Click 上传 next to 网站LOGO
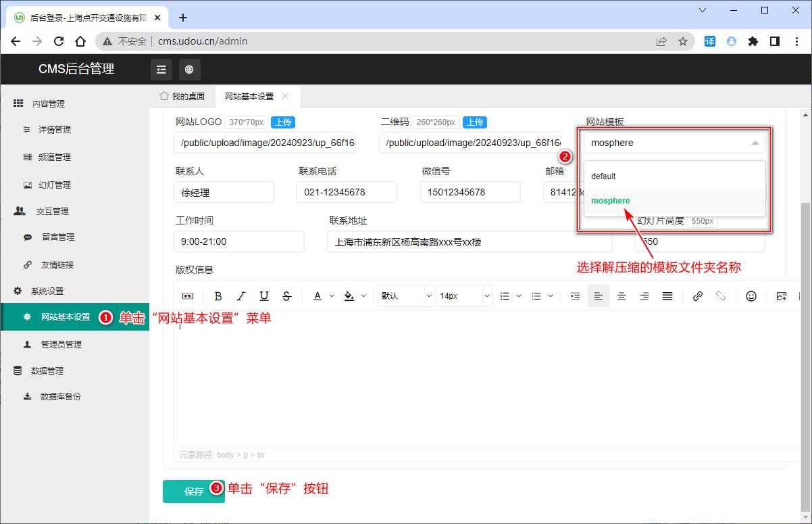812x524 pixels. point(283,122)
